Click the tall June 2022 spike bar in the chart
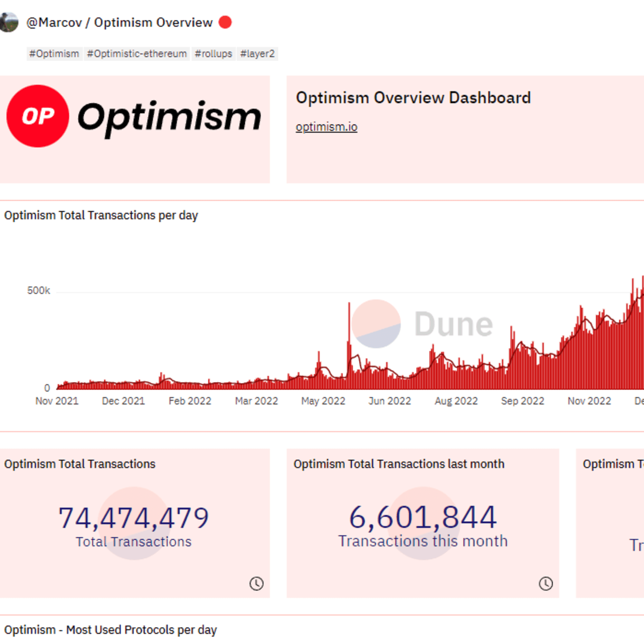 [x=349, y=346]
